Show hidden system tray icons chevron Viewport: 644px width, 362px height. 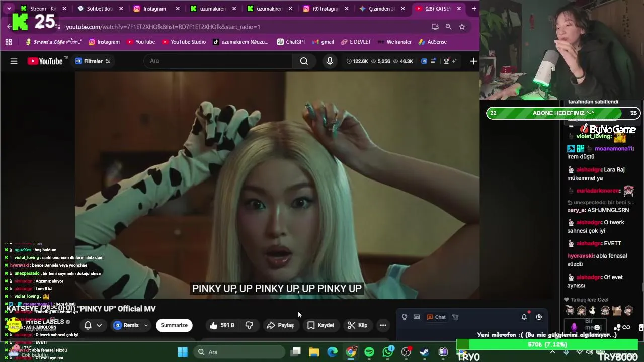(x=552, y=352)
